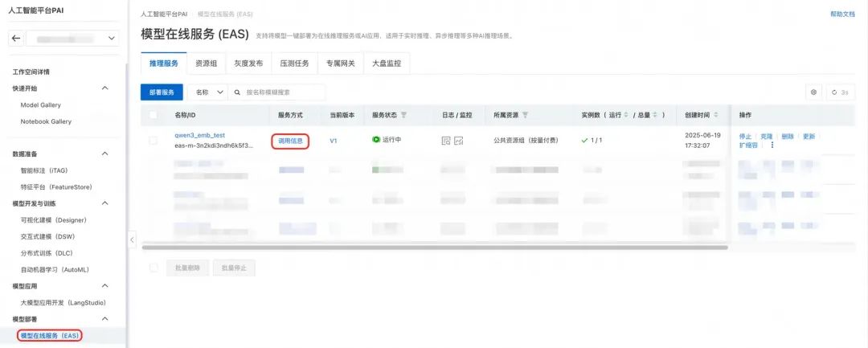Switch to the 灰度发布 tab

point(248,63)
